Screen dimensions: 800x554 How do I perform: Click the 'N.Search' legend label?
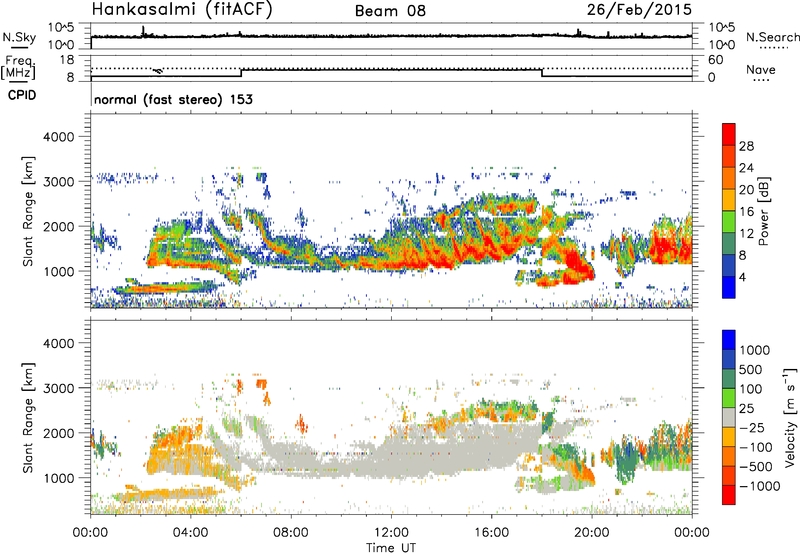(773, 37)
